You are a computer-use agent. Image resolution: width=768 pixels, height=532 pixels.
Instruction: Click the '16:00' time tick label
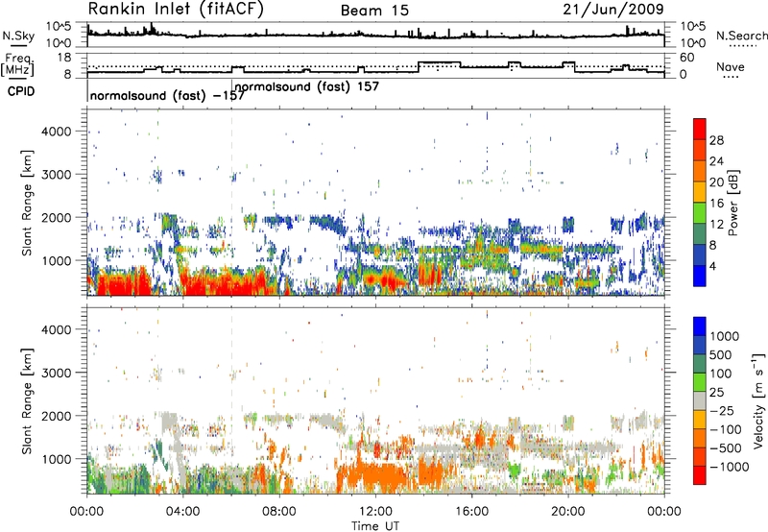click(471, 512)
